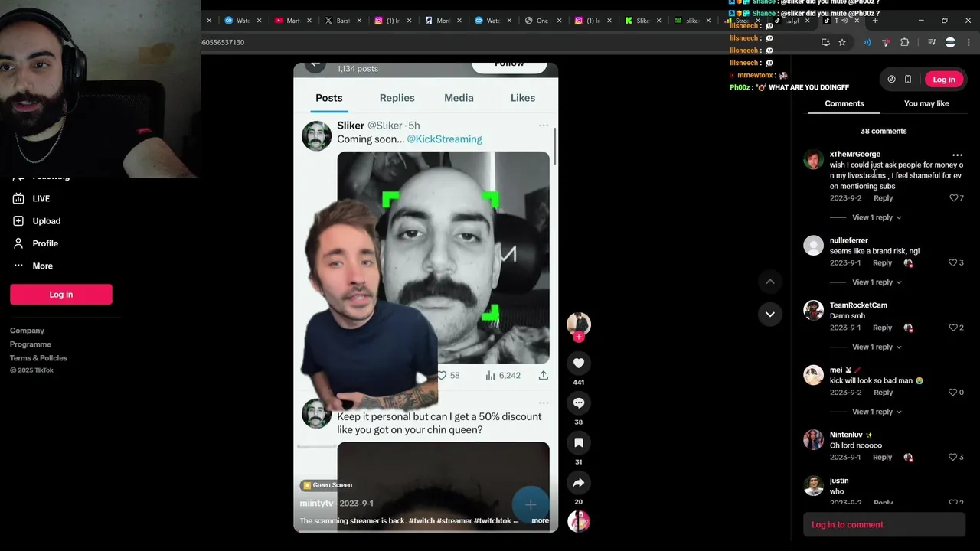Reply to Nintenluv's comment
The width and height of the screenshot is (980, 551).
coord(882,457)
